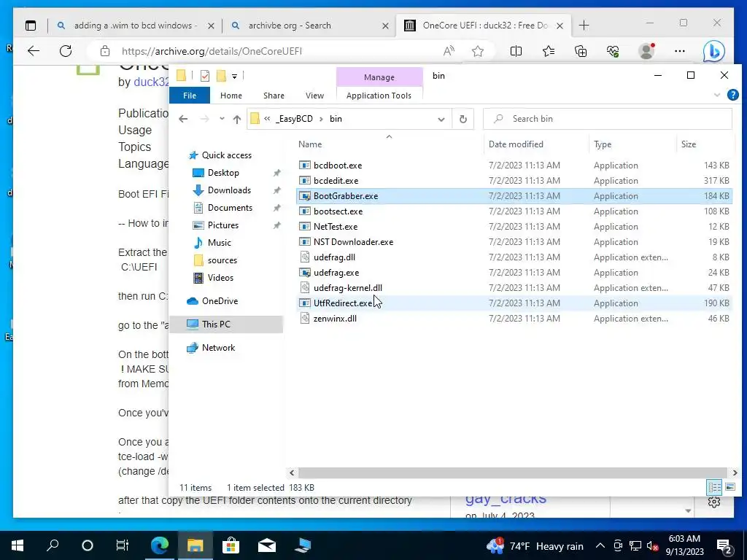Click Properties icon in quick access toolbar

tap(205, 76)
